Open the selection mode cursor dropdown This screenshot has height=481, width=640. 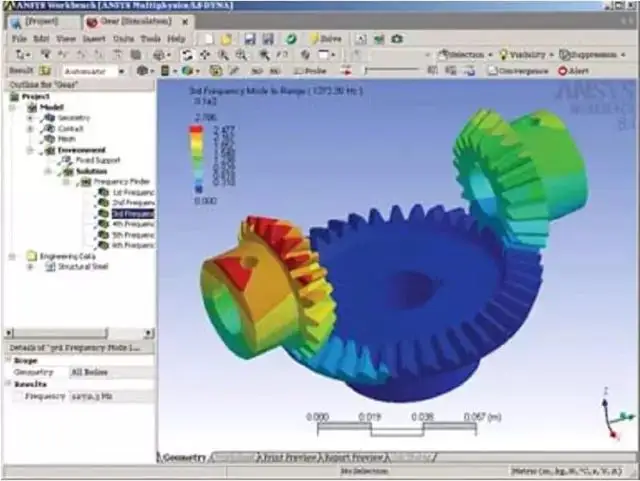coord(23,54)
